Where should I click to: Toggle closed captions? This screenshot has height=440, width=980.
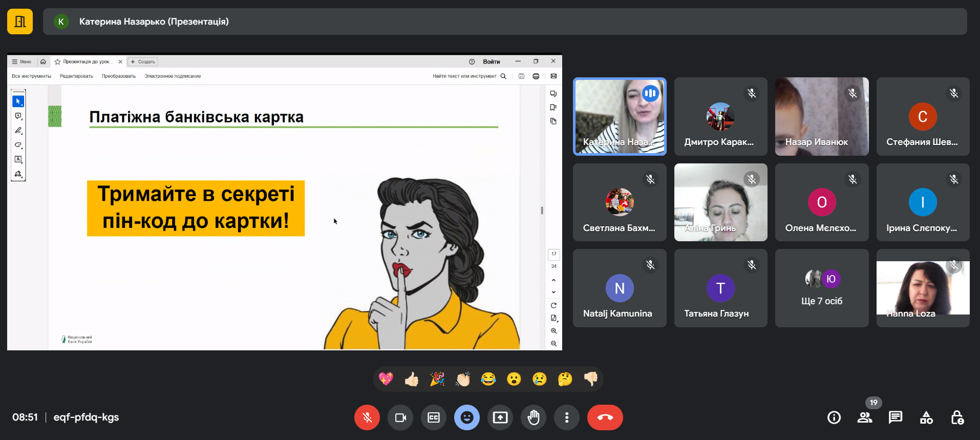[x=434, y=417]
